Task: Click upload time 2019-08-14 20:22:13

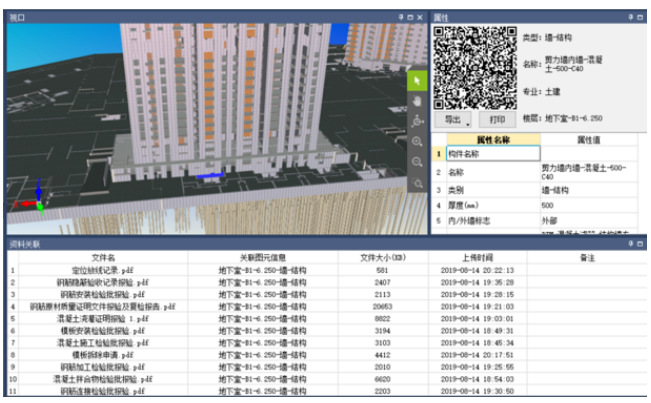Action: (477, 271)
